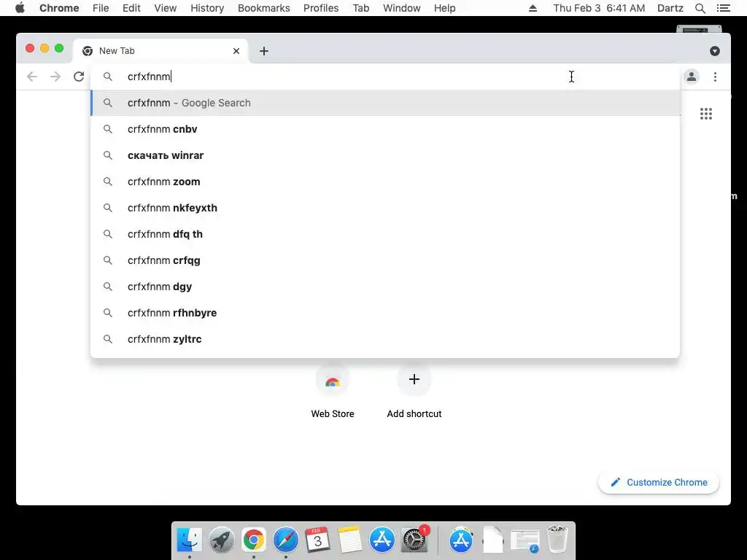Screen dimensions: 747x560
Task: Open Calendar from the Dock
Action: click(318, 540)
